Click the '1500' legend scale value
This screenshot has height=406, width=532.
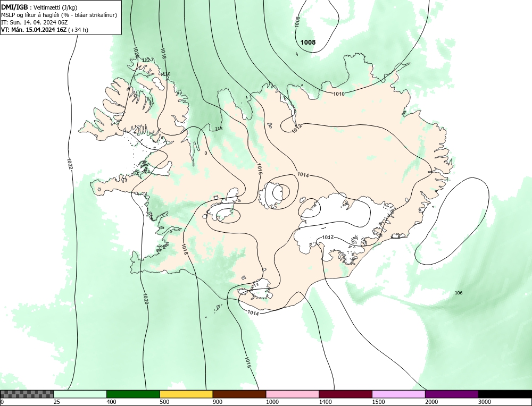(x=379, y=402)
